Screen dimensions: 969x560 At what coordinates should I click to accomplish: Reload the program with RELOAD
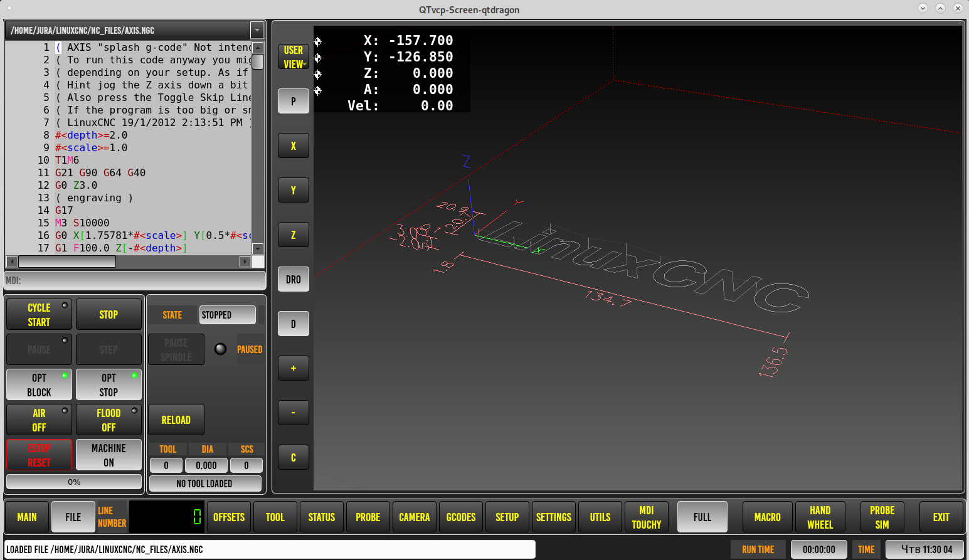pyautogui.click(x=176, y=420)
